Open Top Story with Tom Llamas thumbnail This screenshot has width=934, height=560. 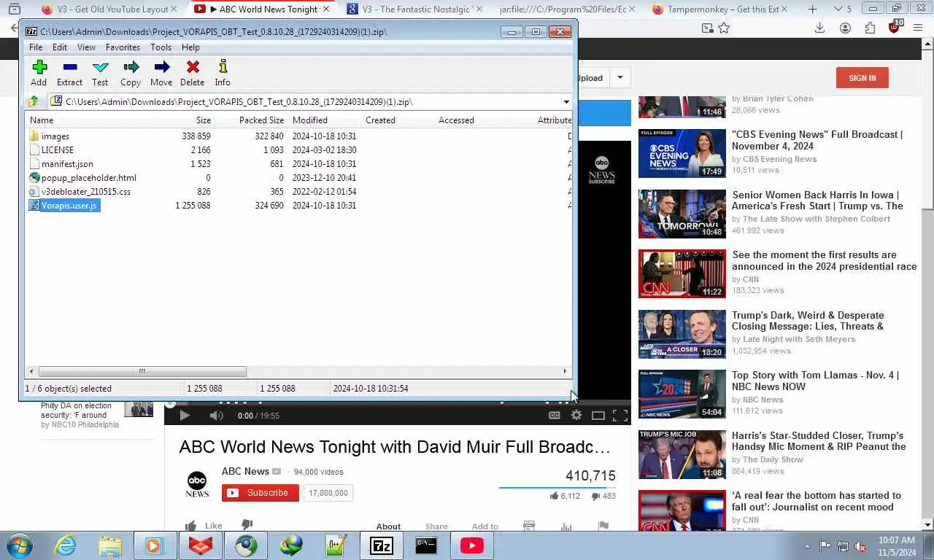[x=682, y=394]
